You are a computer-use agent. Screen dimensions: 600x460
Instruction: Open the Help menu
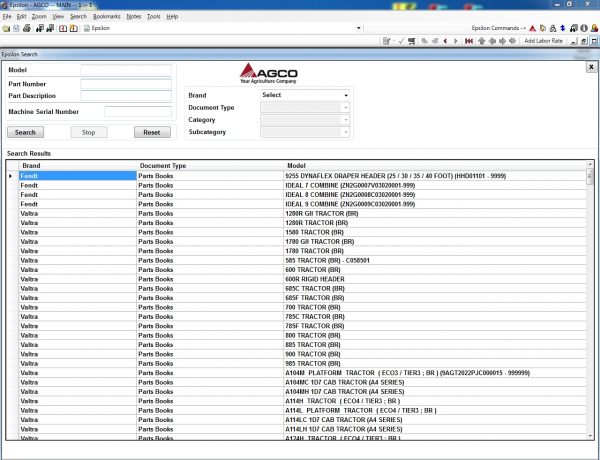172,16
